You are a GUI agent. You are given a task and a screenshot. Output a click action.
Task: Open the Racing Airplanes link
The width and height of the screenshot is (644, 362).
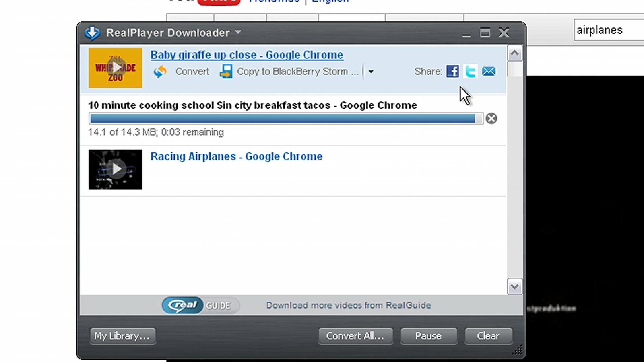click(236, 156)
